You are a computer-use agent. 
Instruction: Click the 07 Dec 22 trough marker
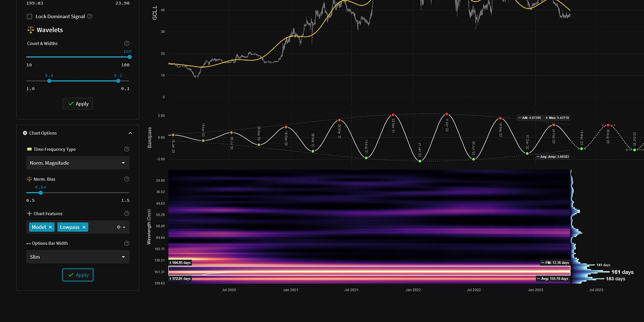[x=527, y=153]
